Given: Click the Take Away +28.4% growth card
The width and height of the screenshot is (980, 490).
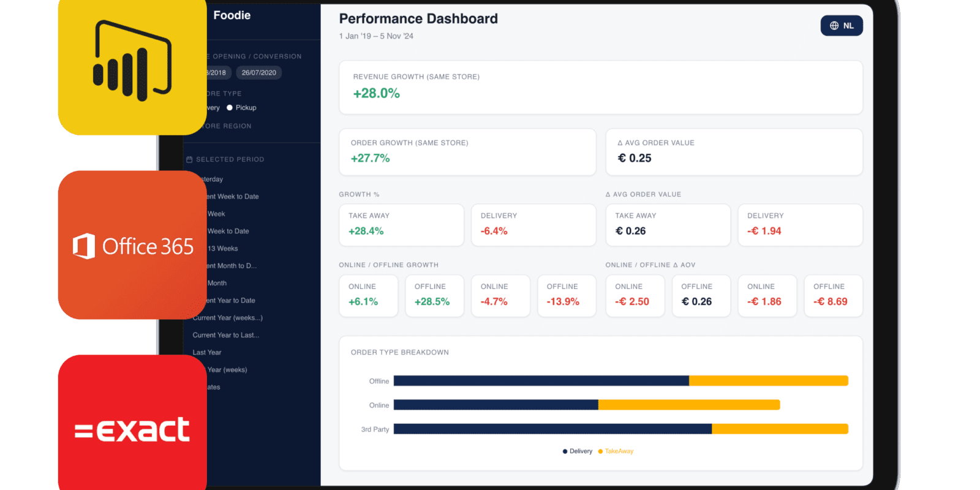Looking at the screenshot, I should coord(401,225).
